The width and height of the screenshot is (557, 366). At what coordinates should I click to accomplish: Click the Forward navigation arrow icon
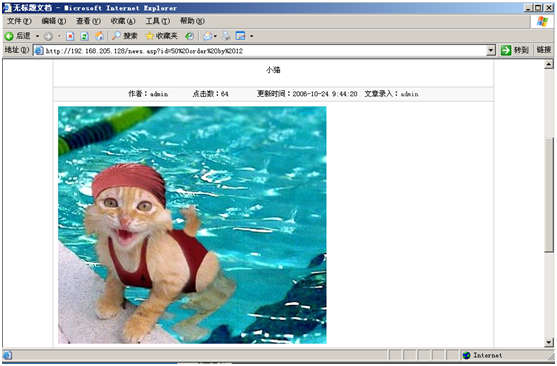48,36
